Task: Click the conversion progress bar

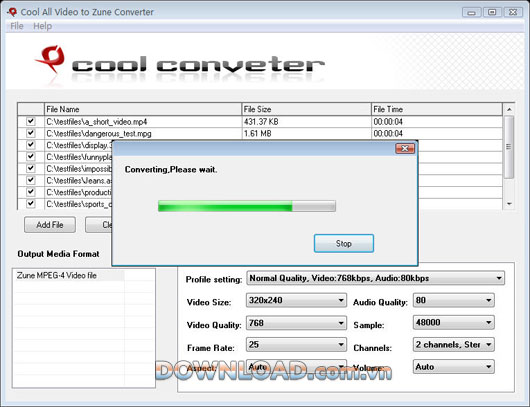Action: (x=247, y=206)
